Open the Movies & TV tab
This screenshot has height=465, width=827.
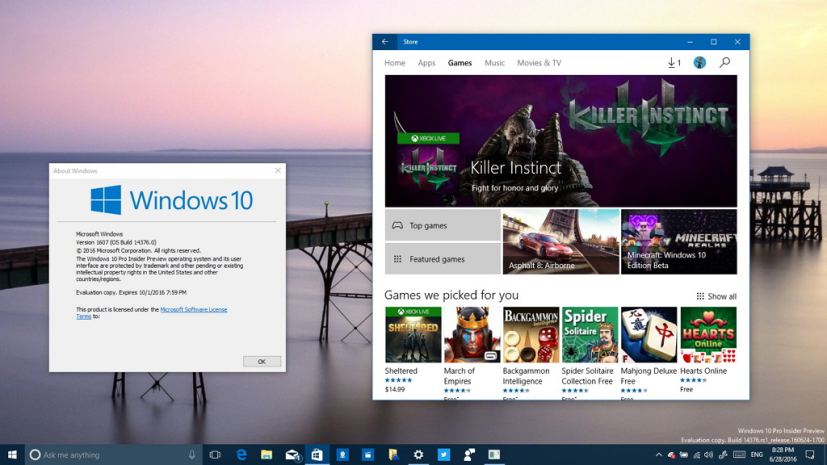click(x=539, y=63)
